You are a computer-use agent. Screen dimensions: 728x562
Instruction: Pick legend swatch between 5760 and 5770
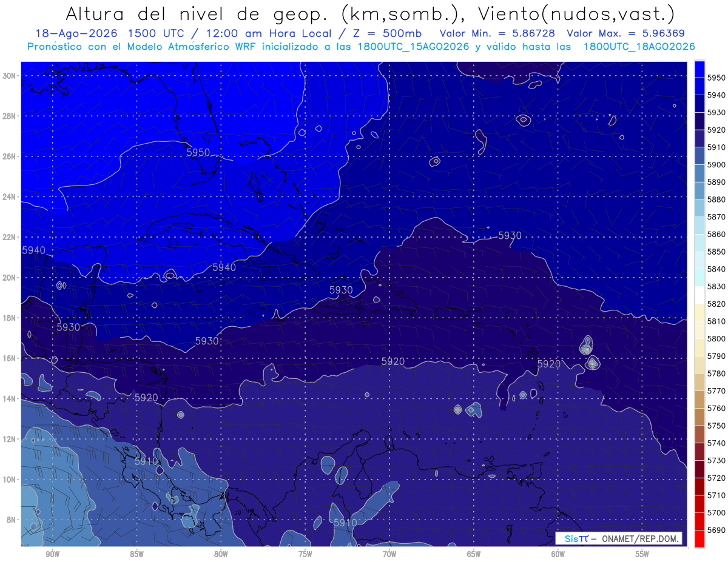point(699,400)
